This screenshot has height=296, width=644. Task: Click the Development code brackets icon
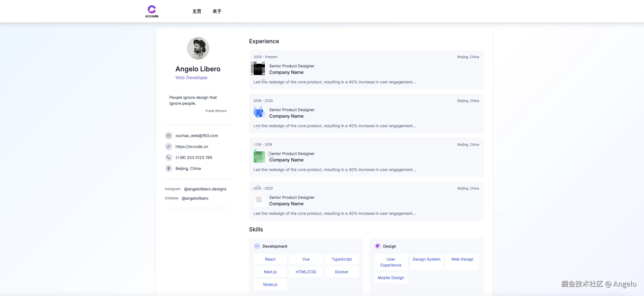(257, 246)
